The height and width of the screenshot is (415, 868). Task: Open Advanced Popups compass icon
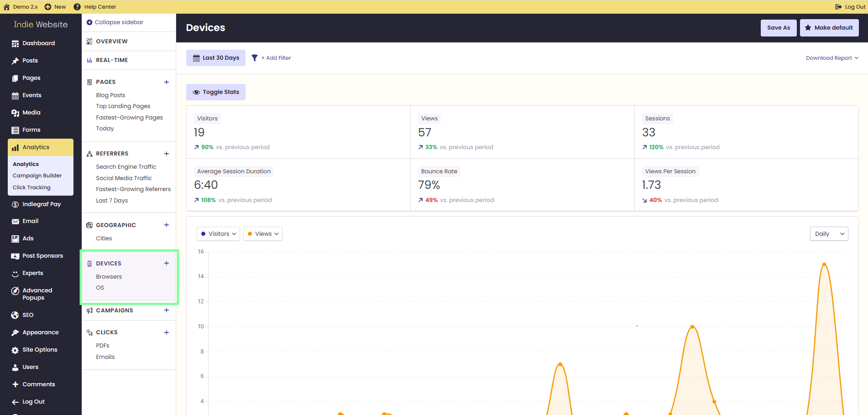click(x=15, y=291)
